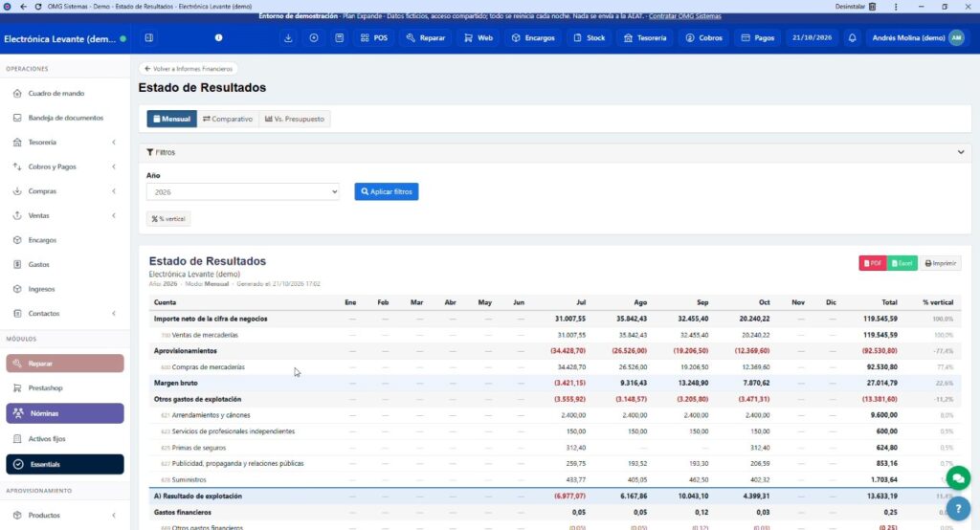Click the clock icon in top bar

tap(314, 38)
